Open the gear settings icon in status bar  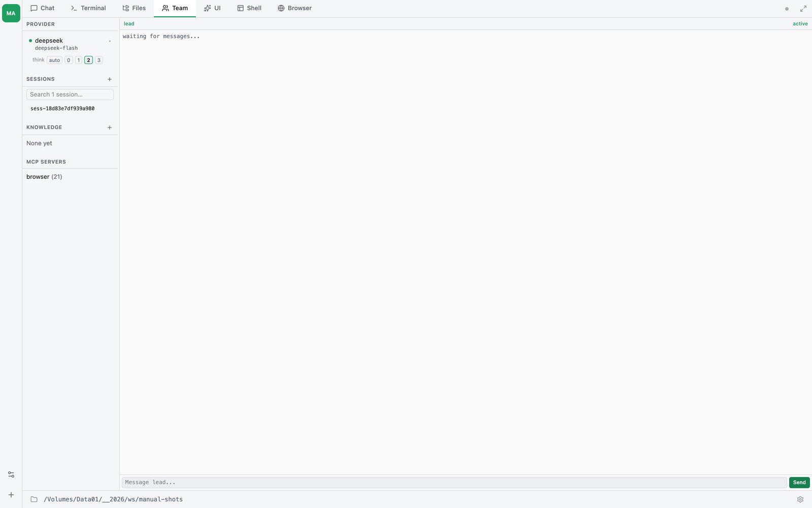click(x=800, y=499)
